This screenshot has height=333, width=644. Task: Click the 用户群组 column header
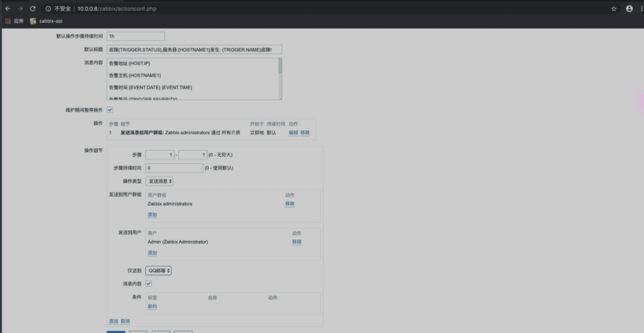pos(157,195)
